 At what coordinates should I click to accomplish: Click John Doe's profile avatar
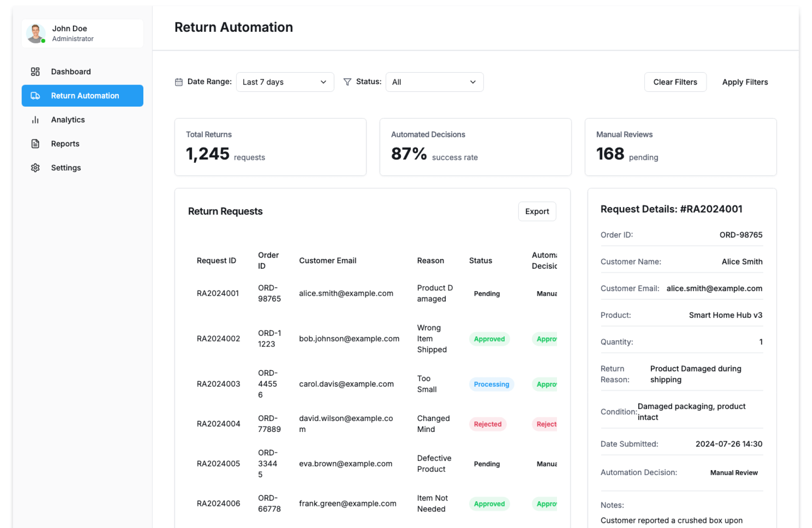point(36,33)
